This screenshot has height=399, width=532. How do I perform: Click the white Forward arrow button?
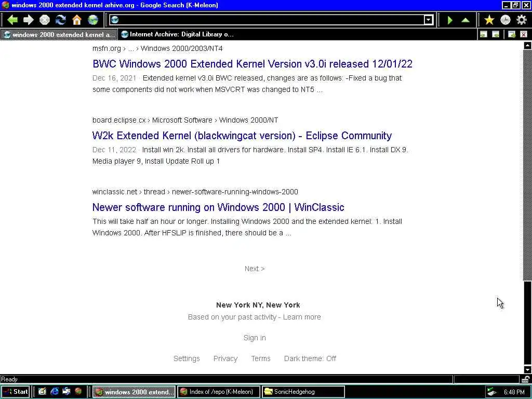[29, 20]
